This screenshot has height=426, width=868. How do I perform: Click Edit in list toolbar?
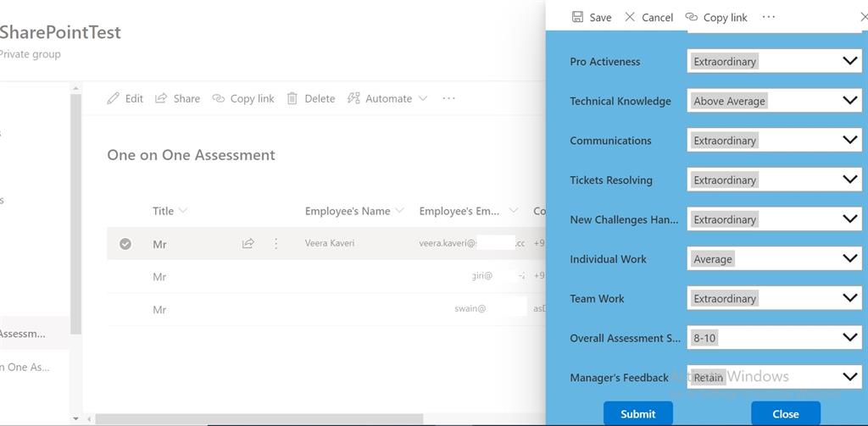click(x=134, y=98)
